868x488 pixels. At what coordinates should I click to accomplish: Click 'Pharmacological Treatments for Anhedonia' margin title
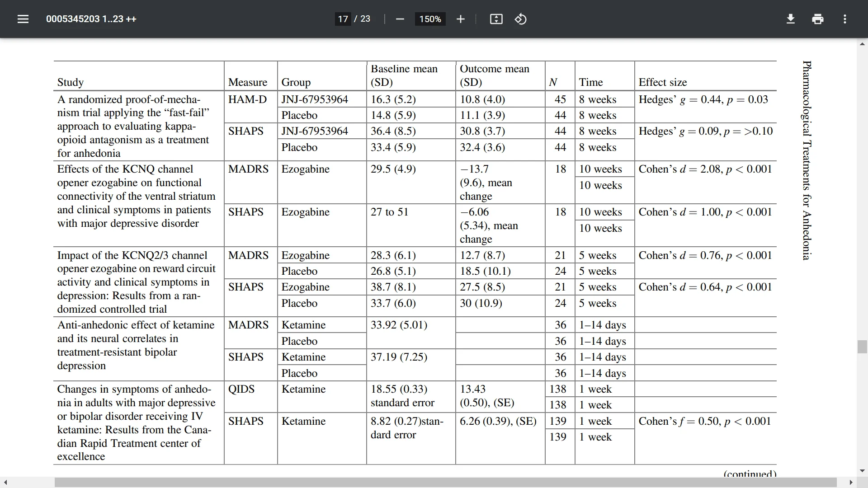click(807, 160)
